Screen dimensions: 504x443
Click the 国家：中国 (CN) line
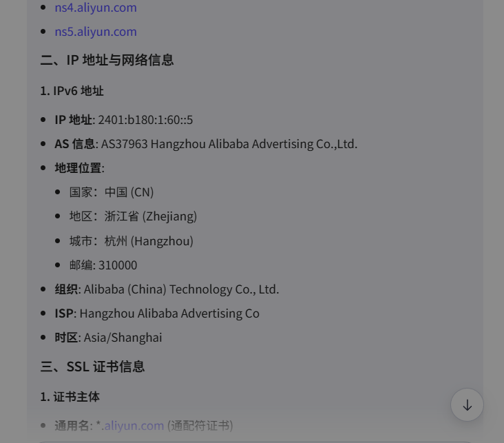pyautogui.click(x=112, y=192)
